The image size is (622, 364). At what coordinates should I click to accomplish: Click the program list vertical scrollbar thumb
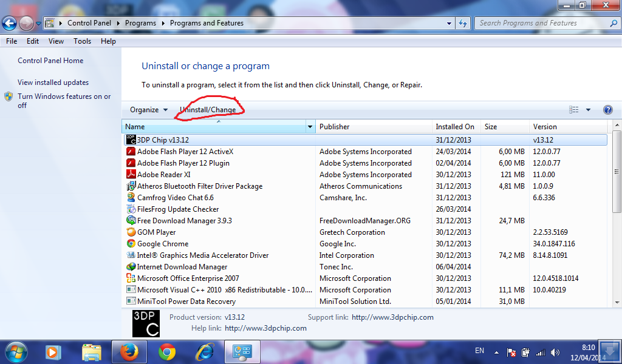617,172
